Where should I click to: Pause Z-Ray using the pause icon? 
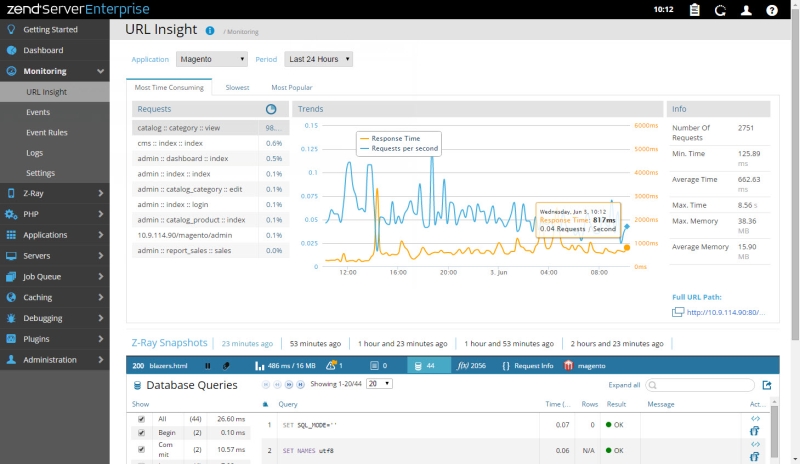(208, 366)
